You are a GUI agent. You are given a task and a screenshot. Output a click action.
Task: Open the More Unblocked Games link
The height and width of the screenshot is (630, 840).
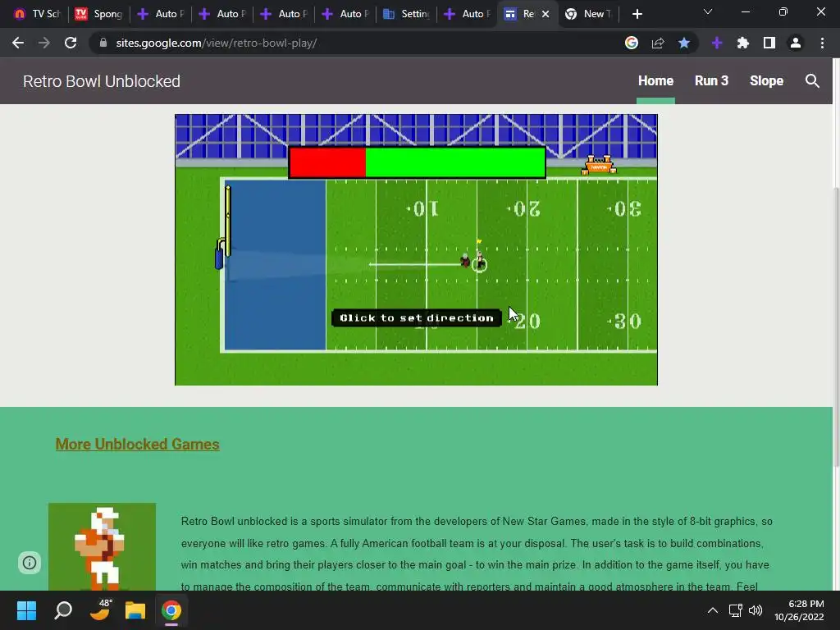[x=137, y=444]
